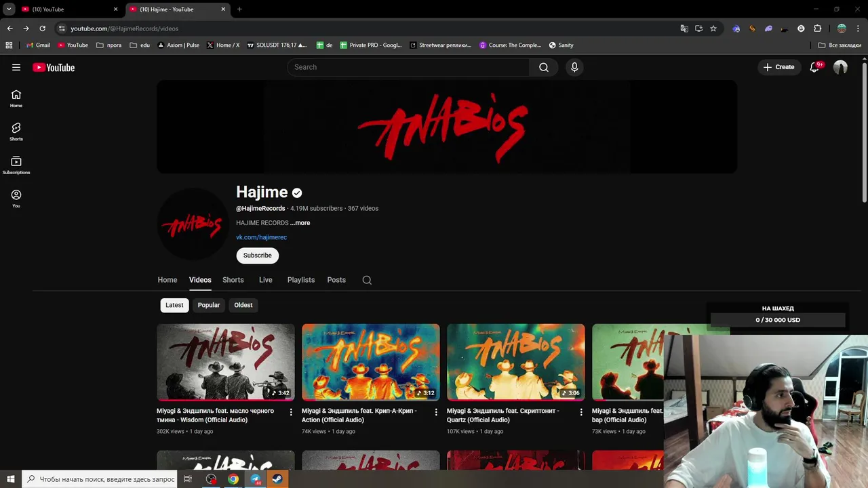This screenshot has width=868, height=488.
Task: Open the Все закладки folder
Action: coord(840,45)
